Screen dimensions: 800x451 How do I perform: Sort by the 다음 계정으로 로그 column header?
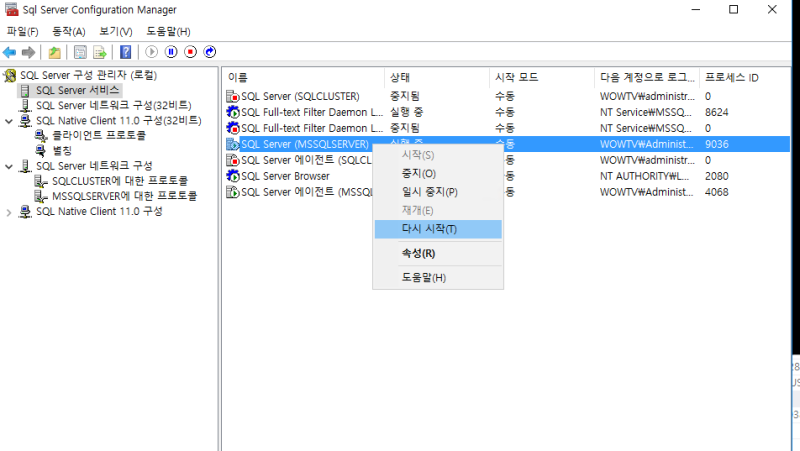pyautogui.click(x=647, y=78)
